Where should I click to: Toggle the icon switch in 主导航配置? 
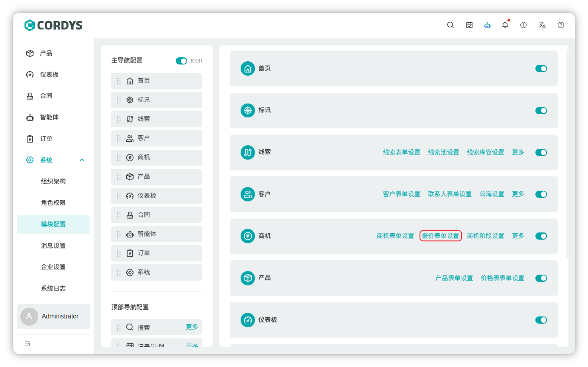coord(181,61)
